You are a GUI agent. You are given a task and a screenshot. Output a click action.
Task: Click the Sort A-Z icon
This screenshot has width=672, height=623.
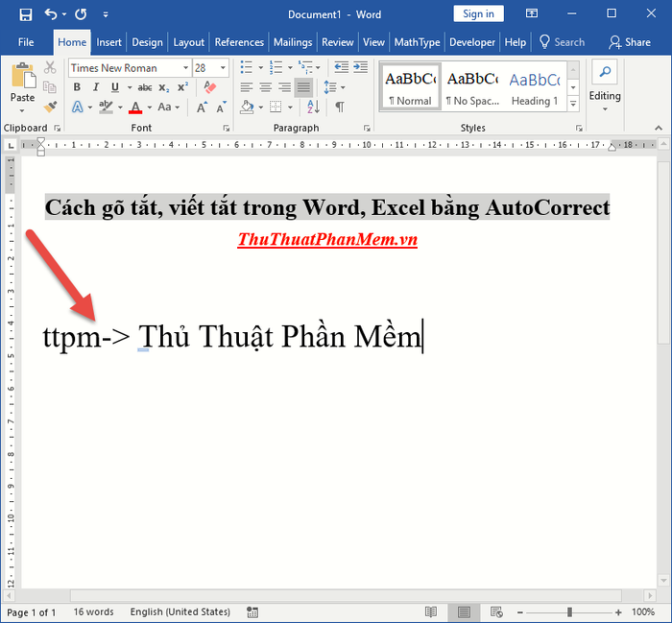pyautogui.click(x=313, y=107)
